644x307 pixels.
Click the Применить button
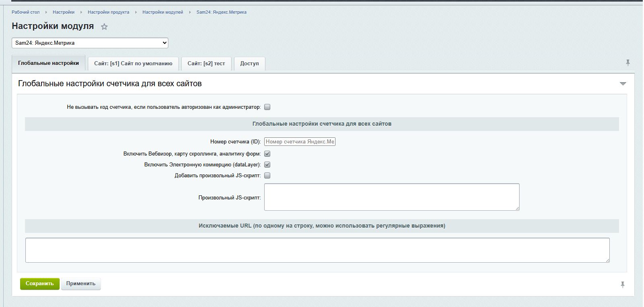pos(81,284)
